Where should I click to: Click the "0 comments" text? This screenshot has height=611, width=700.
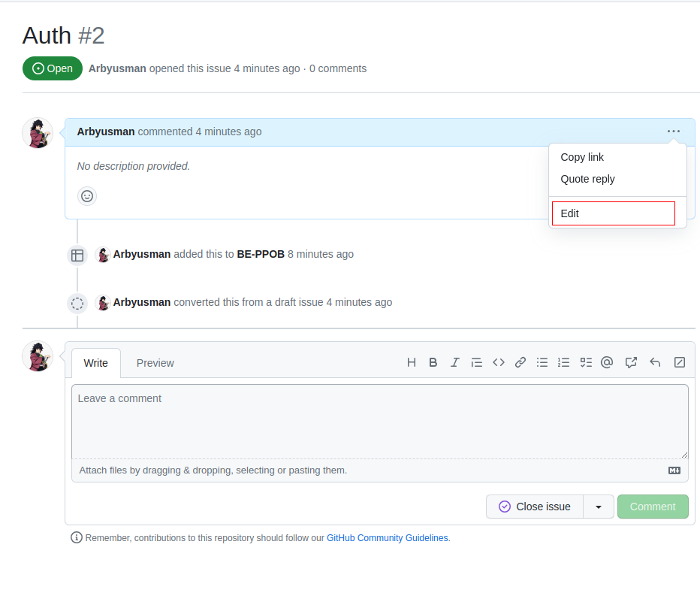click(338, 68)
